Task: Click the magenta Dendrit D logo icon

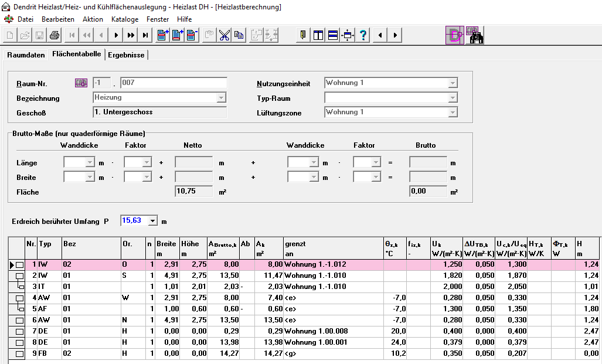Action: coord(455,35)
